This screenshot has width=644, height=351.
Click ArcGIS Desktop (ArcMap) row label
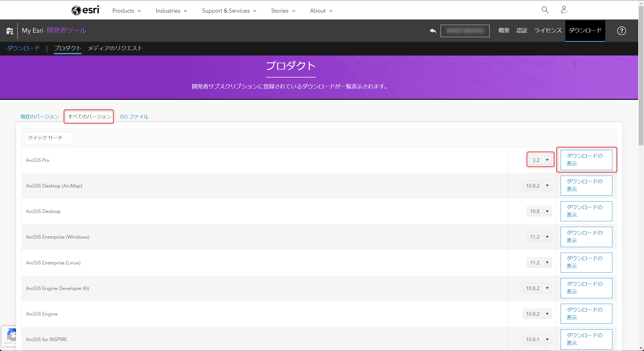(54, 186)
